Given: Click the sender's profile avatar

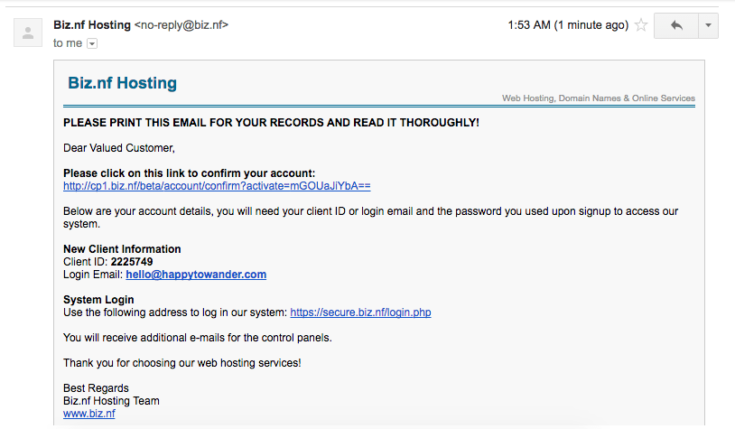Looking at the screenshot, I should tap(28, 33).
